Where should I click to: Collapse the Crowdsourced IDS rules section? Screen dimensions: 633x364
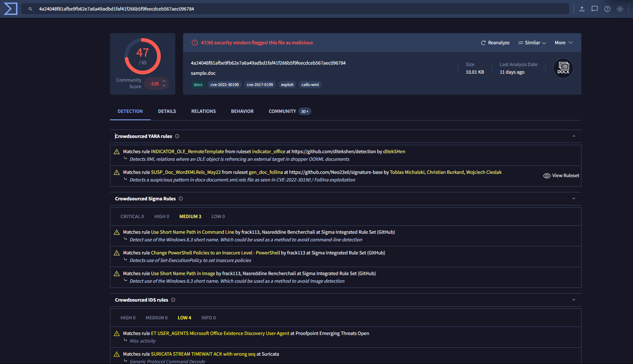pyautogui.click(x=574, y=300)
